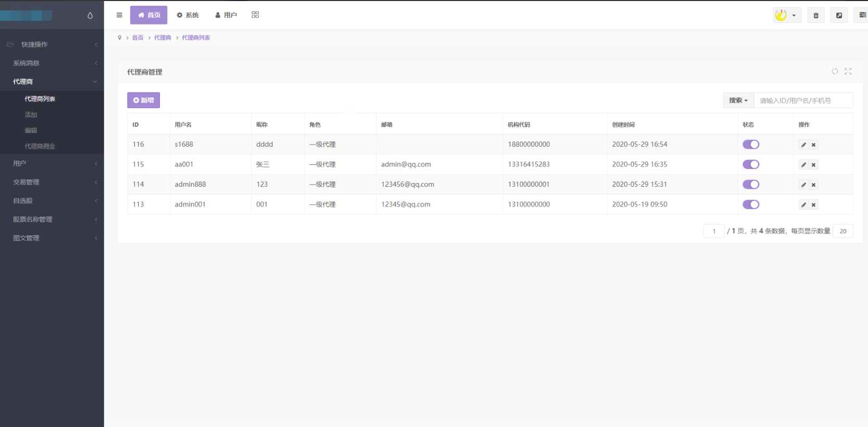Click the 新增 add button
868x427 pixels.
coord(143,100)
